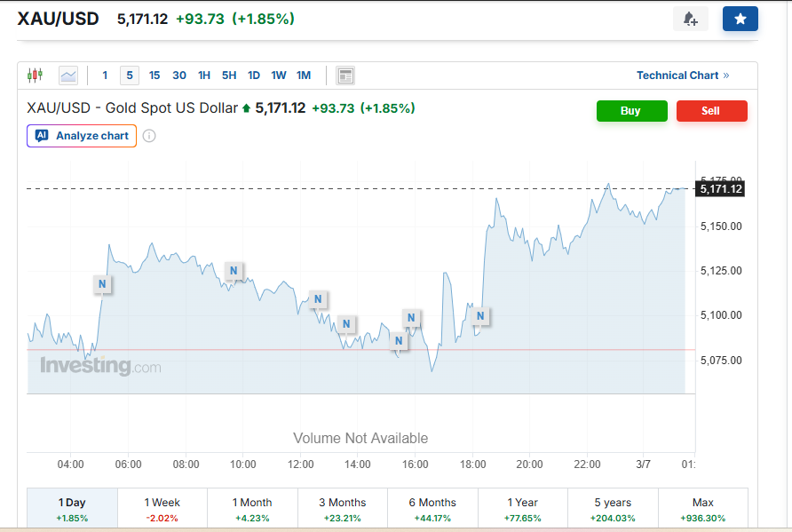Set chart interval to 1W
Viewport: 792px width, 532px height.
[x=279, y=75]
